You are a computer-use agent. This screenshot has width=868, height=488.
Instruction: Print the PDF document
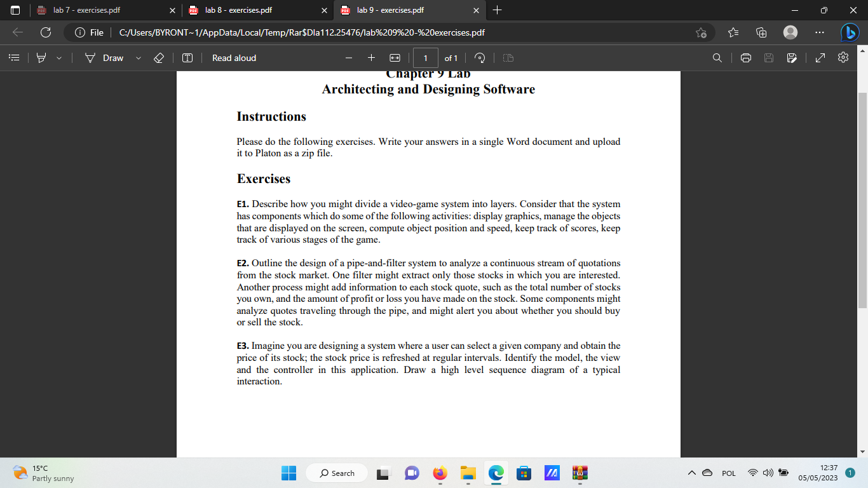tap(745, 57)
